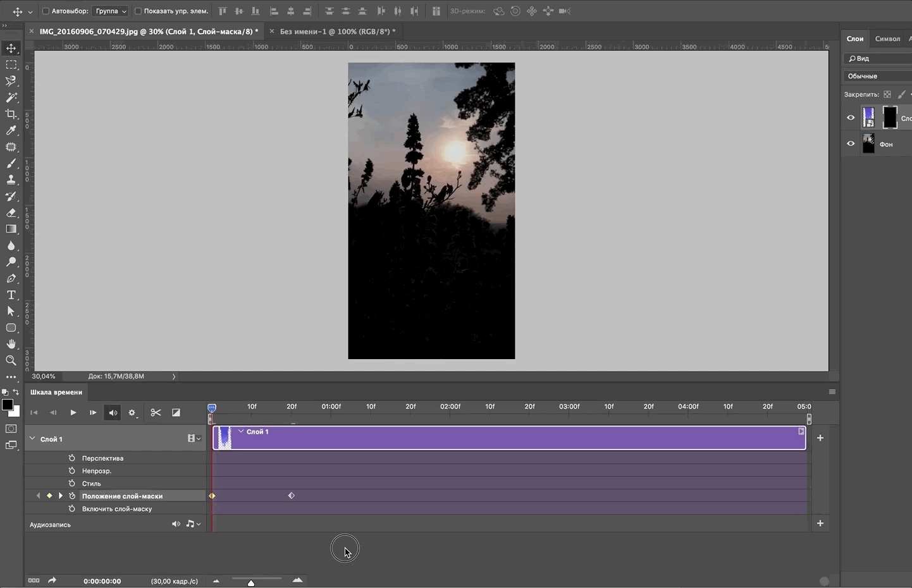Switch to the Без имени-1 document tab
Screen dimensions: 912x588
337,32
